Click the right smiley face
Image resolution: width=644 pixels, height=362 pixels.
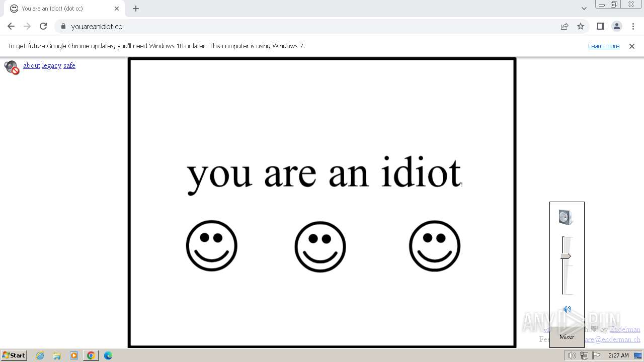point(435,246)
